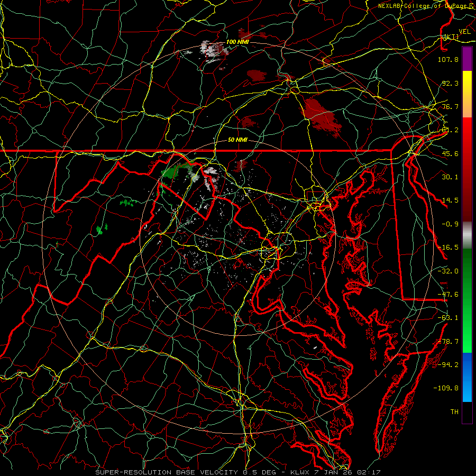Select the -63.1 velocity scale value

point(448,318)
